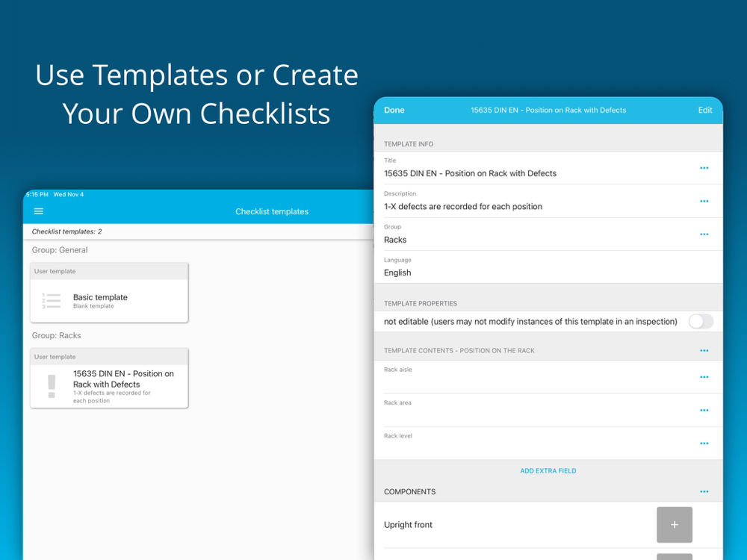Open options for Template Contents section header

tap(704, 350)
